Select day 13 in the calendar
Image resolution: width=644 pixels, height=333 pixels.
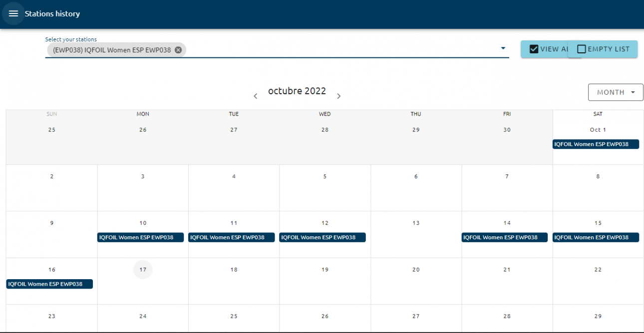[x=416, y=223]
